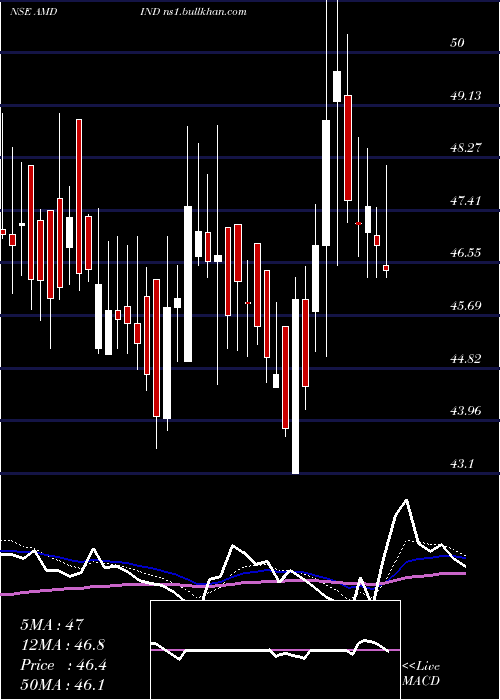Image resolution: width=500 pixels, height=700 pixels.
Task: Click the 47.41 price axis label
Action: click(466, 200)
